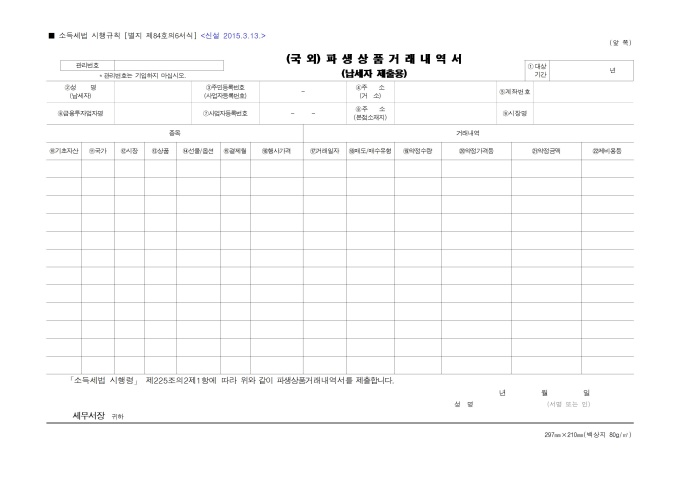
Task: Click the '약정금액' column header
Action: pyautogui.click(x=546, y=151)
